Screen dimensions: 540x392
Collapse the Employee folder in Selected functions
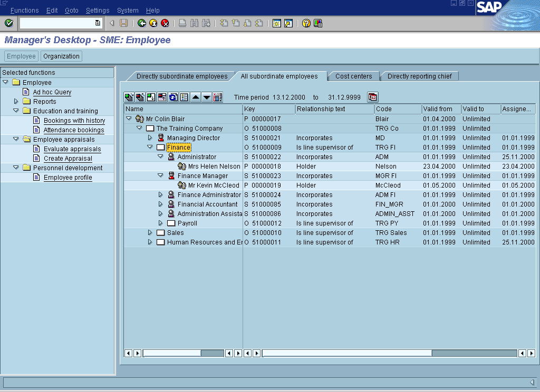coord(5,82)
